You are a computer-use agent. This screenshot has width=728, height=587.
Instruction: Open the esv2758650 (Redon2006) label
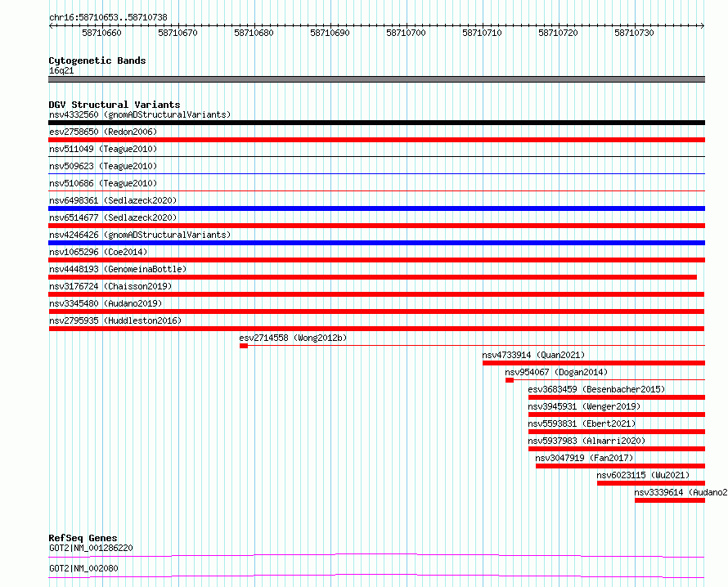(x=103, y=132)
